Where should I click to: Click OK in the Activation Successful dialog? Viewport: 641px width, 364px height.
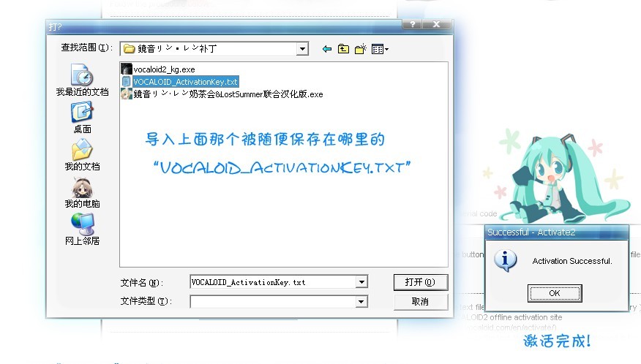[555, 293]
